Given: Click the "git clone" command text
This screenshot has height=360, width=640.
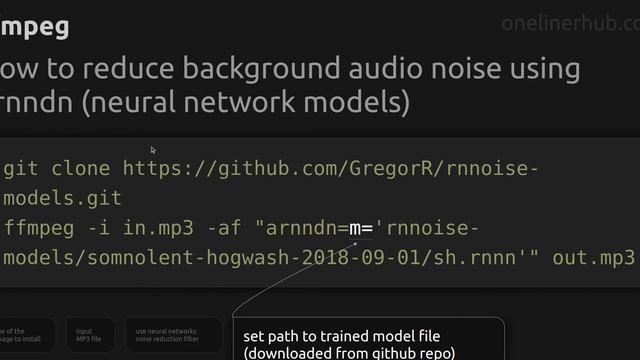Looking at the screenshot, I should [57, 169].
